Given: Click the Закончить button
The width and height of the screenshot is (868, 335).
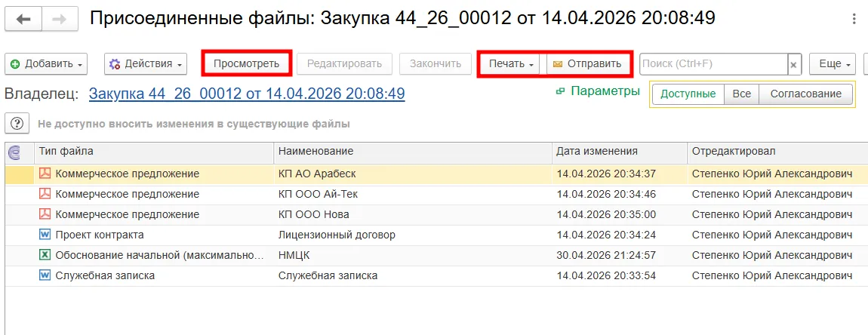Looking at the screenshot, I should click(435, 63).
